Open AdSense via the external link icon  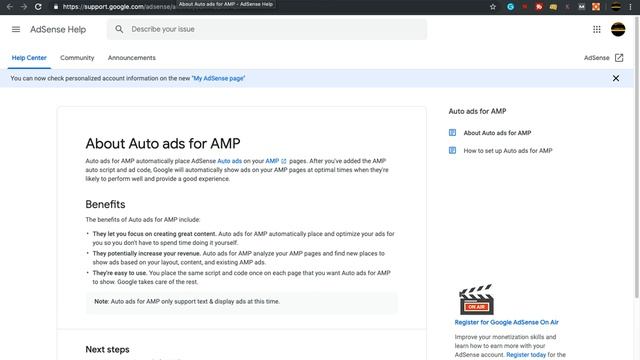tap(619, 58)
